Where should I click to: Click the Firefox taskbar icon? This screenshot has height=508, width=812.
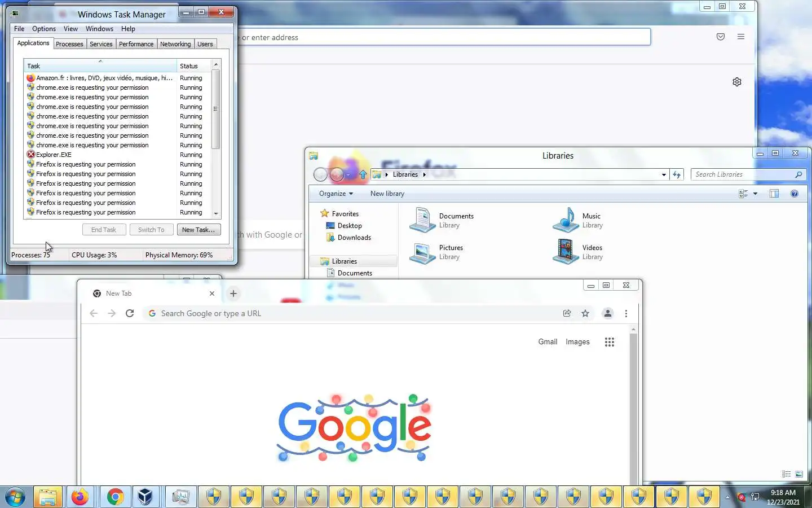click(x=80, y=497)
